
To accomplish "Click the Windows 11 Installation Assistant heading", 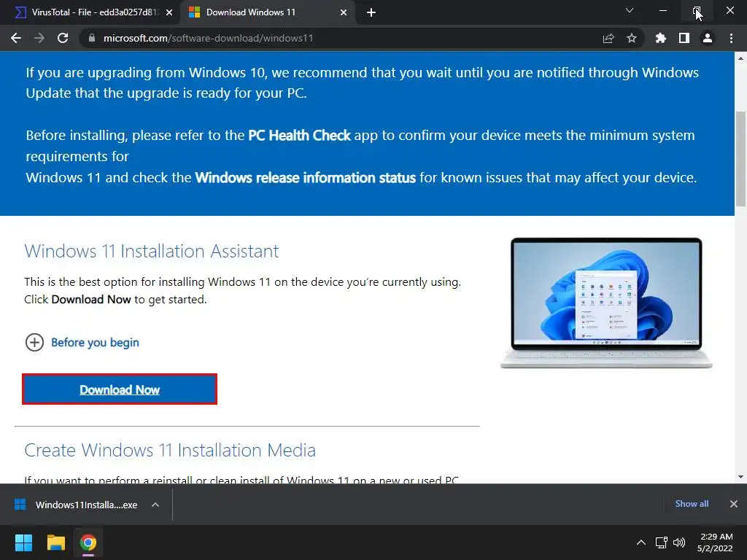I will coord(152,251).
